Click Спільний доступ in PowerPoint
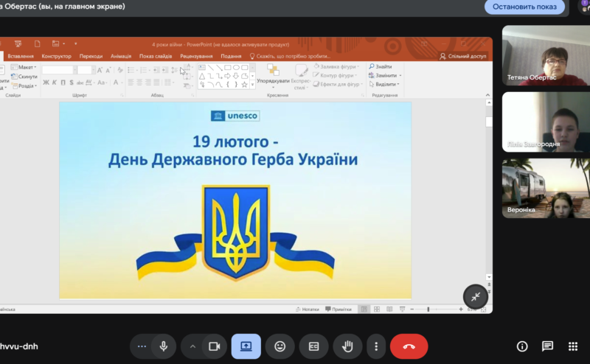This screenshot has width=590, height=364. [463, 56]
